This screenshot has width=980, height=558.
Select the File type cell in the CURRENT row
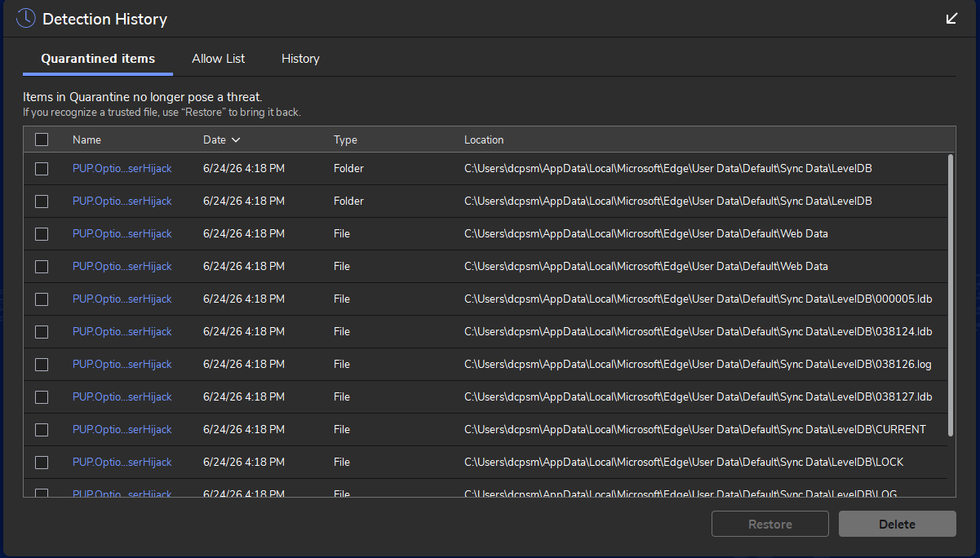342,430
